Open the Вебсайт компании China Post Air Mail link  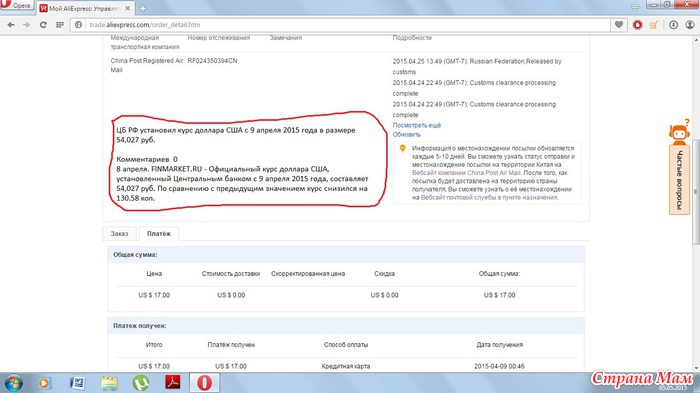[x=466, y=173]
